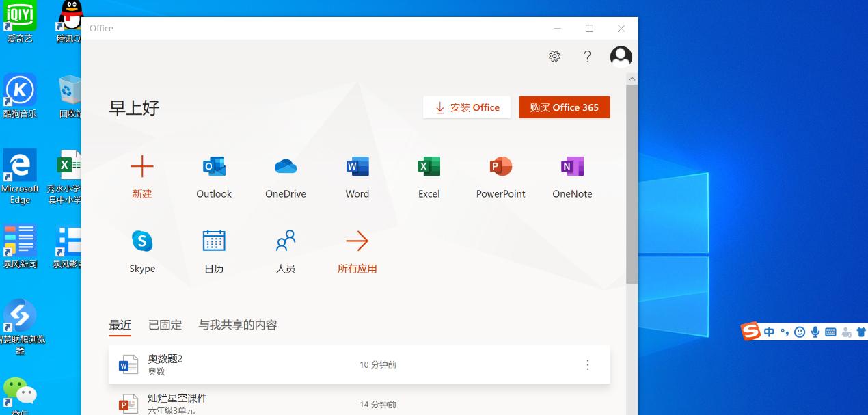Image resolution: width=868 pixels, height=415 pixels.
Task: Click the vertical scrollbar thumb
Action: tap(632, 184)
